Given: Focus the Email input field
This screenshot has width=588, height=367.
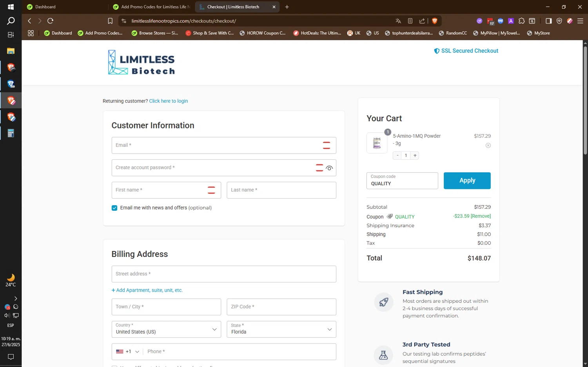Looking at the screenshot, I should [224, 145].
